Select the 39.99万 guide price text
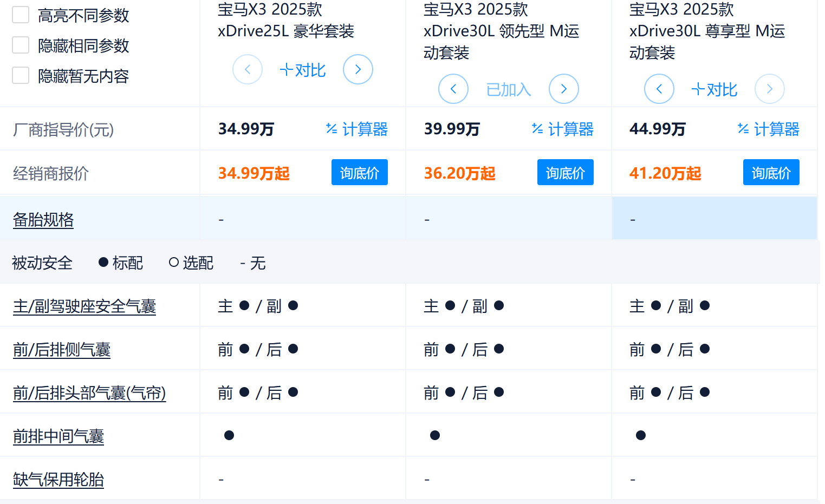Viewport: 825px width, 504px height. click(452, 129)
